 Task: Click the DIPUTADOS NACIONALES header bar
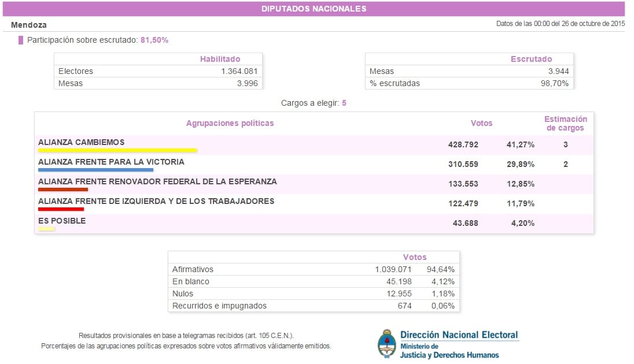pos(314,9)
